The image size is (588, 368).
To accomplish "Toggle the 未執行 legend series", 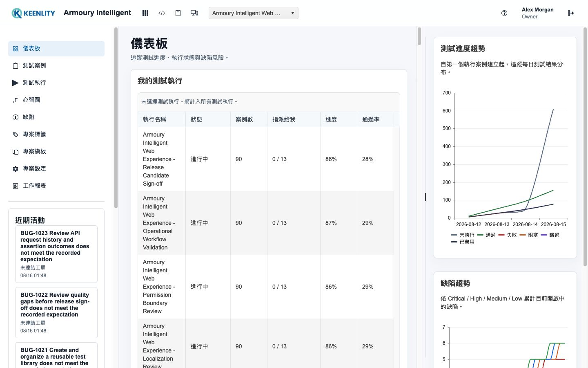I will coord(463,235).
